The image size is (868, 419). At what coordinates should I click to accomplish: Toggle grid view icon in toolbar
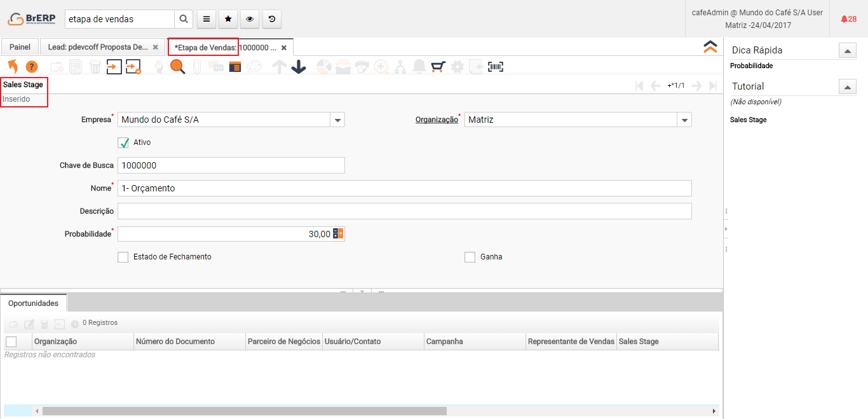click(x=235, y=67)
